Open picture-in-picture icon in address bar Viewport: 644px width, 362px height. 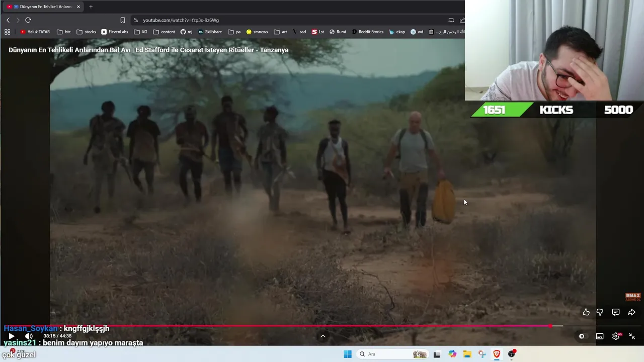click(451, 20)
